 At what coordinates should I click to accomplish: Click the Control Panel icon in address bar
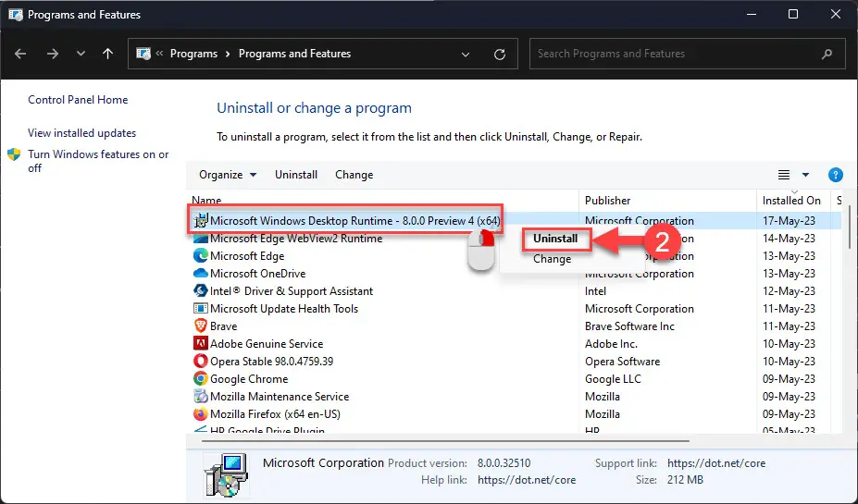click(x=143, y=54)
